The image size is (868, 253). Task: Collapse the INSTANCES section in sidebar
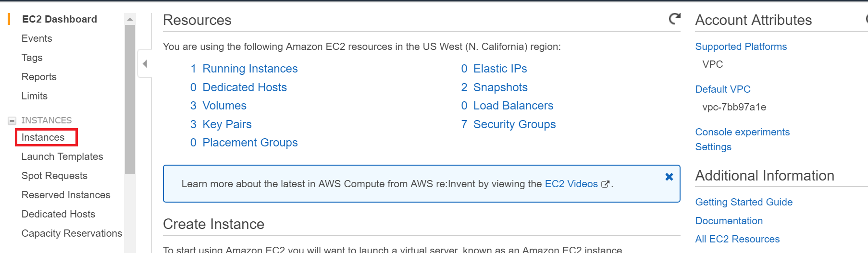12,120
